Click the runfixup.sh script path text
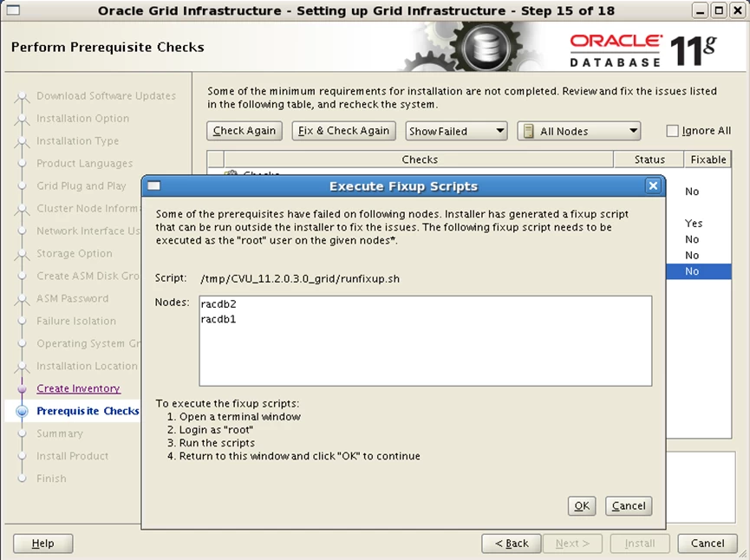Screen dimensions: 750x560 point(300,278)
